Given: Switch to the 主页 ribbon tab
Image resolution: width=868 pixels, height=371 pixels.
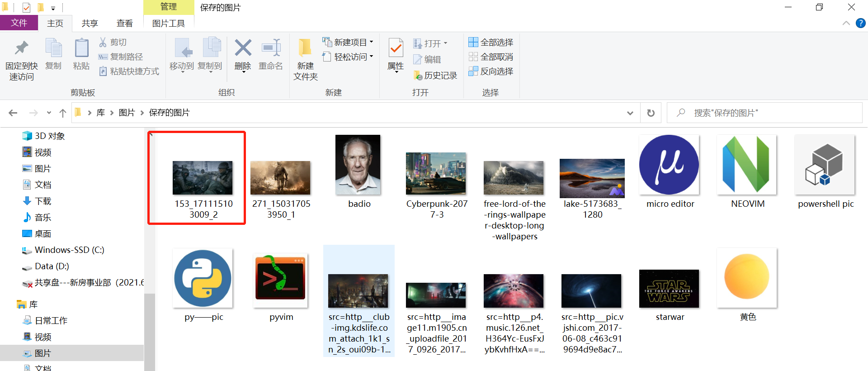Looking at the screenshot, I should [x=55, y=24].
